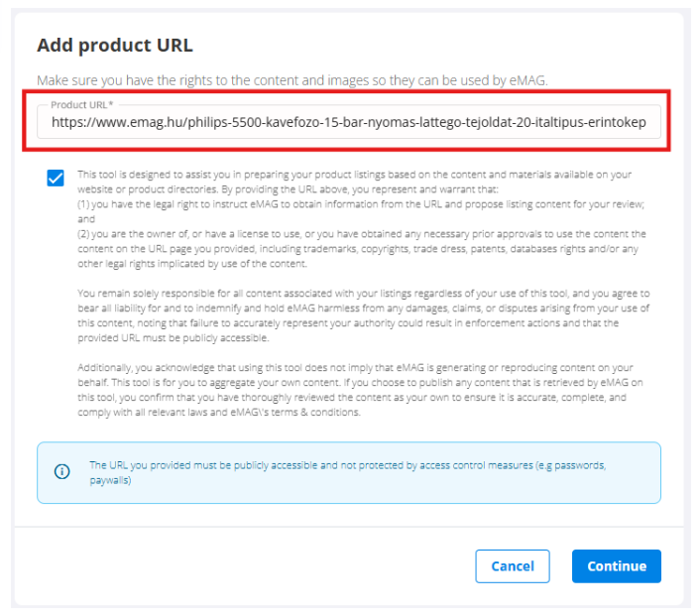
Task: Tick the rights agreement checkbox
Action: click(56, 179)
